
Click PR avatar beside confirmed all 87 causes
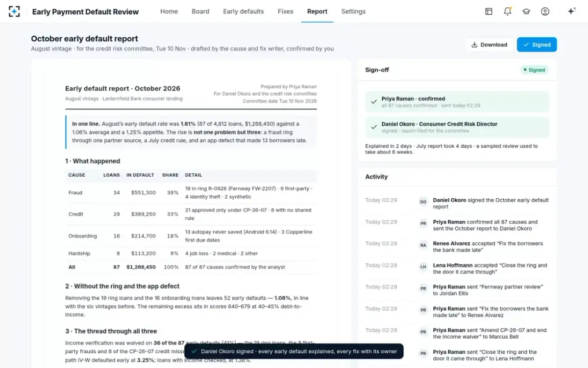[423, 223]
